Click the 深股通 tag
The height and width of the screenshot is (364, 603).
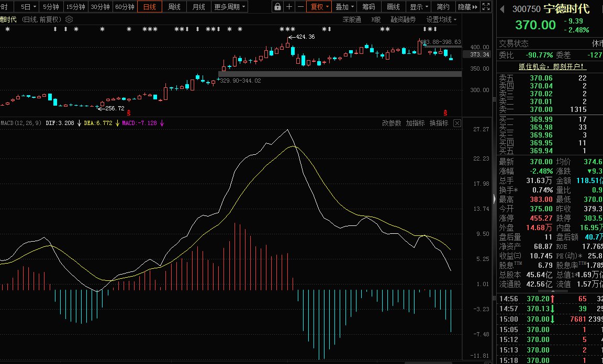coord(352,19)
